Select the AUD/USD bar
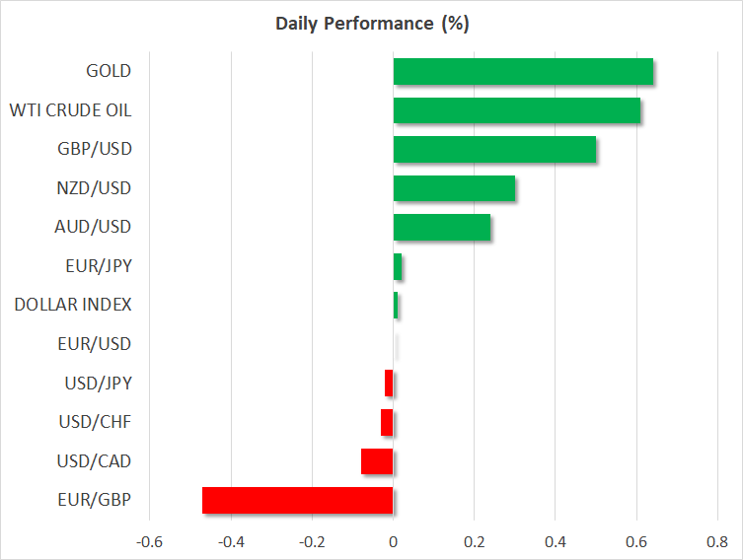Image resolution: width=743 pixels, height=560 pixels. pos(442,227)
